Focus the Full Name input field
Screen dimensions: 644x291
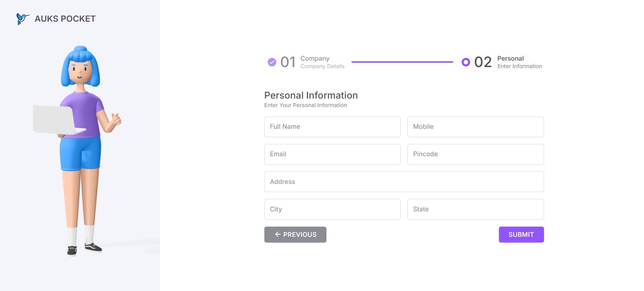pyautogui.click(x=332, y=127)
